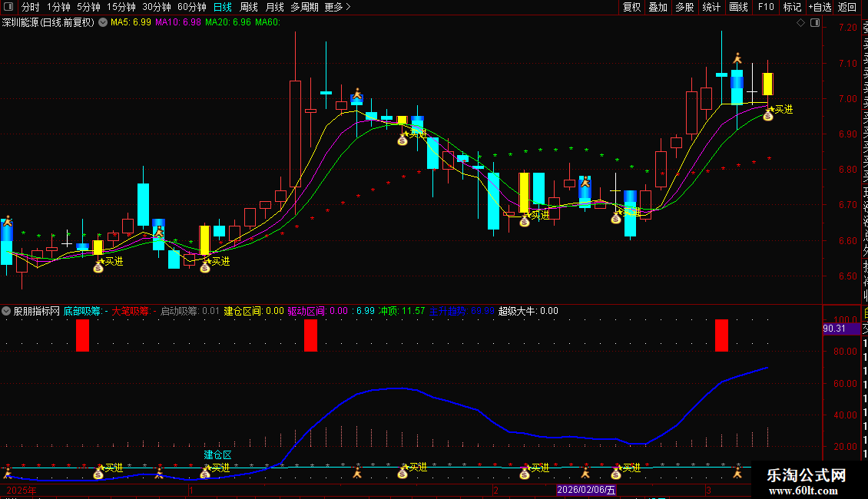Select the 60分钟 period tab

(x=192, y=7)
